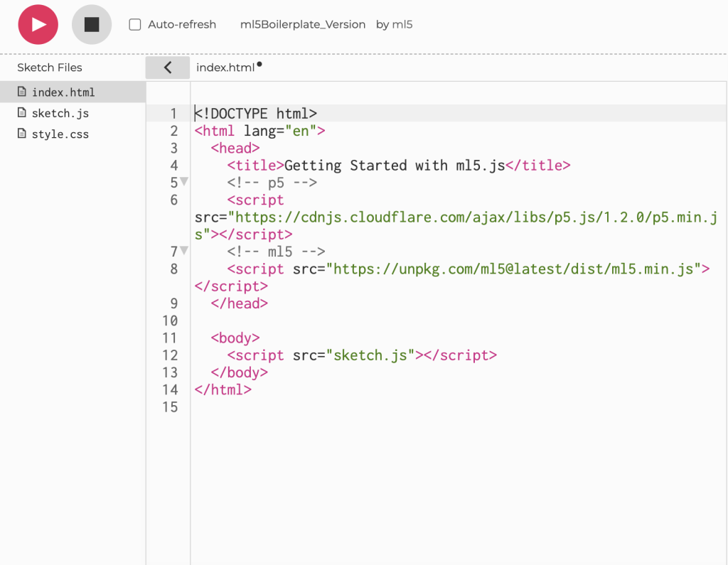The width and height of the screenshot is (728, 565).
Task: Open sketch.js in the file list
Action: (60, 114)
